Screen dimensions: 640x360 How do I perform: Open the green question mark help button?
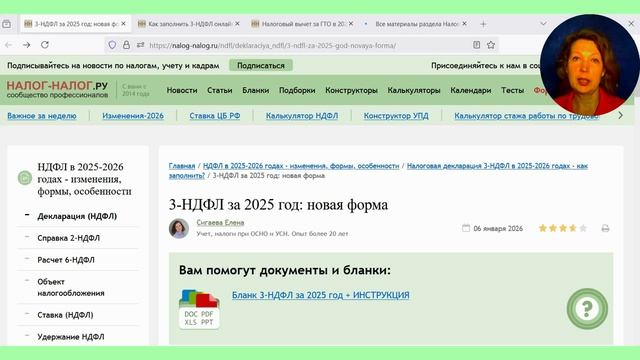(587, 309)
